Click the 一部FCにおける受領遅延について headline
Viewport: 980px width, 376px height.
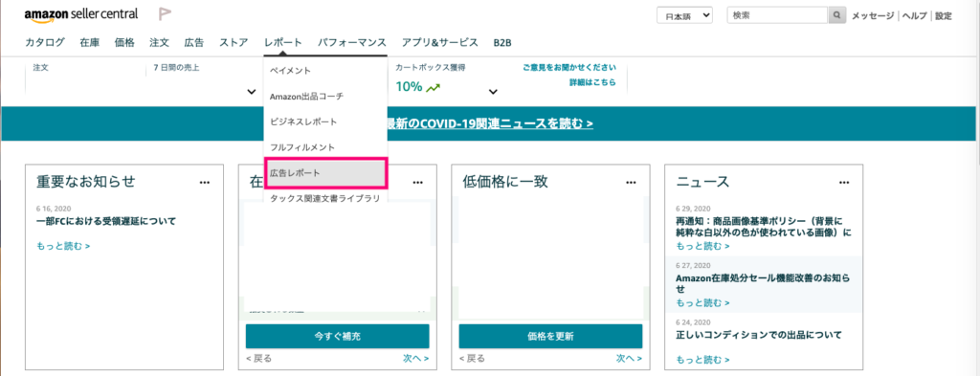[106, 221]
